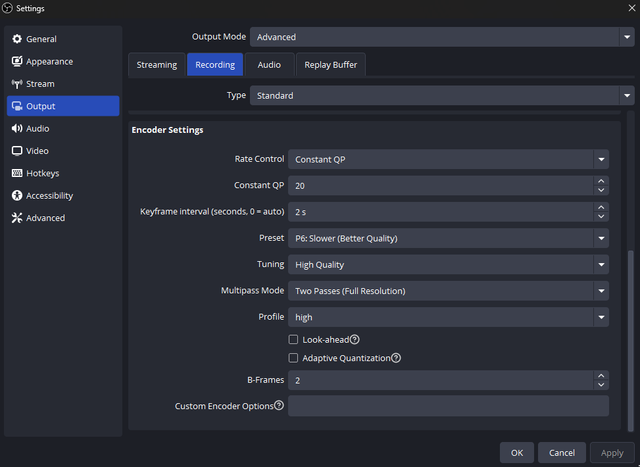Open General settings category

point(63,39)
